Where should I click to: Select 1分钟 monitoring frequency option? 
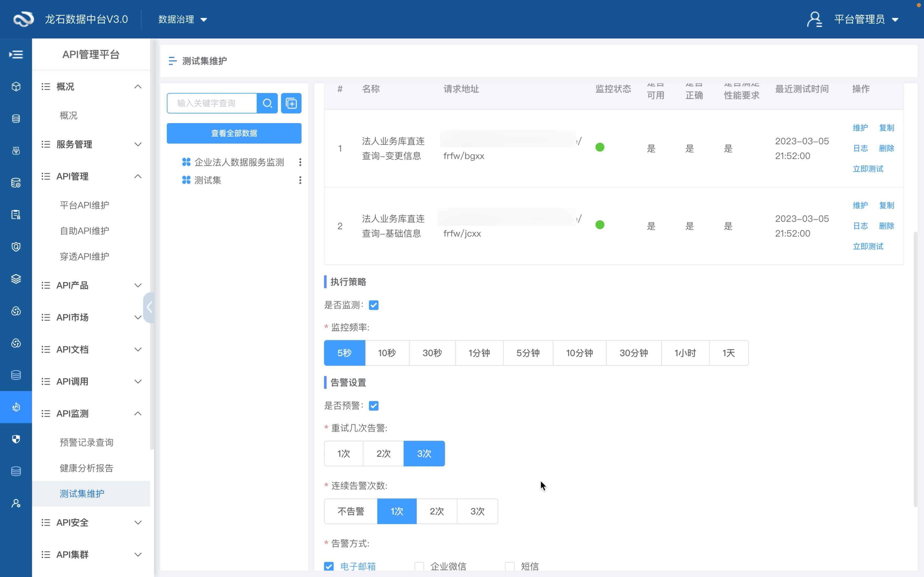[x=479, y=353]
